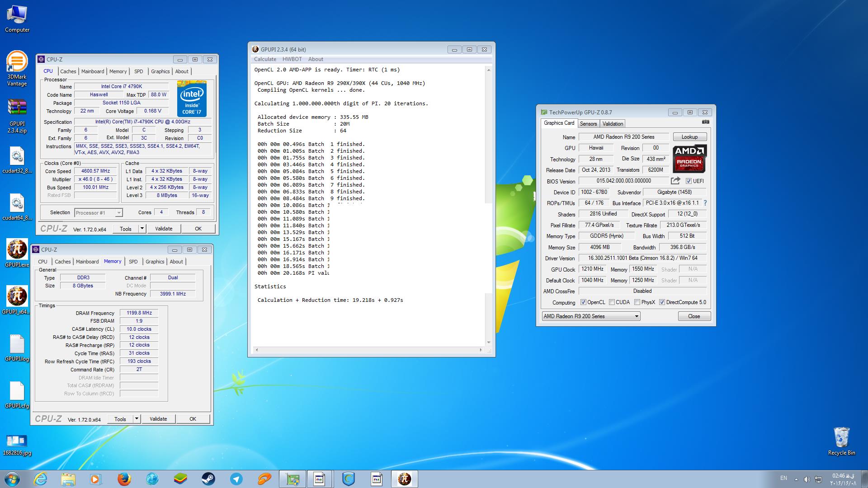Select the GPUPI.log file icon

17,348
